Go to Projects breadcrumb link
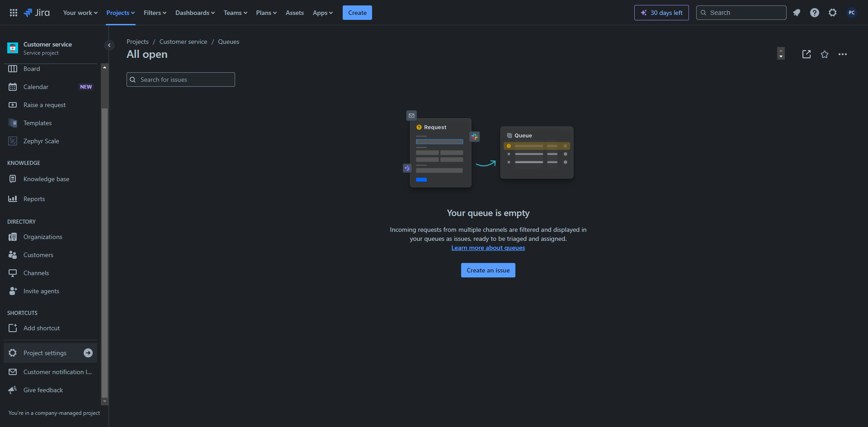 (x=137, y=42)
